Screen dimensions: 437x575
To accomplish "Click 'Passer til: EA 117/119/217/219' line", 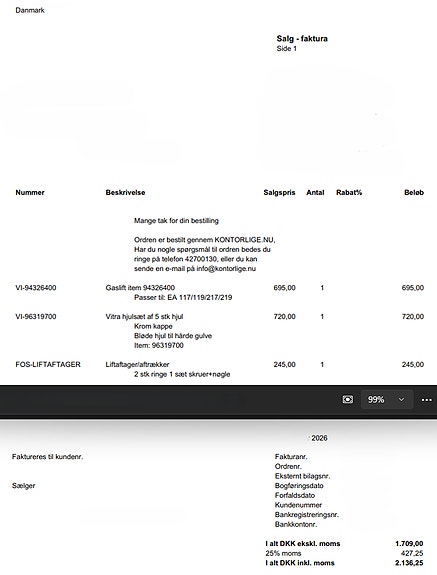I will tap(183, 297).
